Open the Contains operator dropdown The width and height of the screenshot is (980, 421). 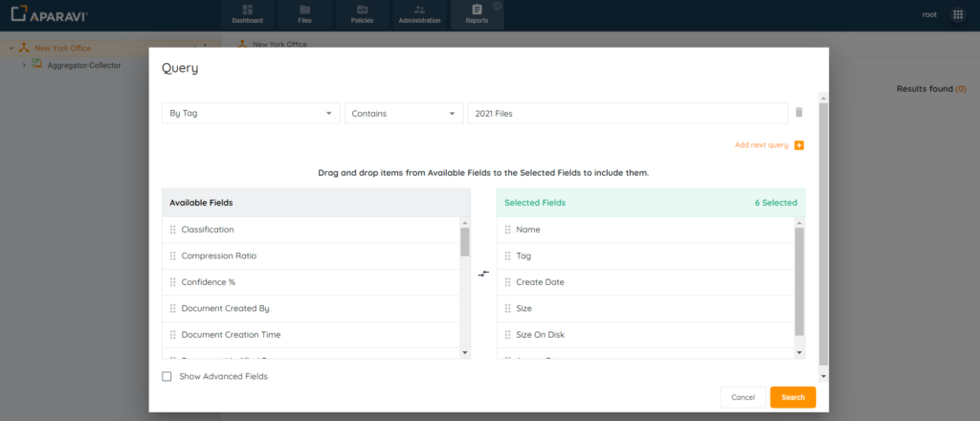[403, 113]
